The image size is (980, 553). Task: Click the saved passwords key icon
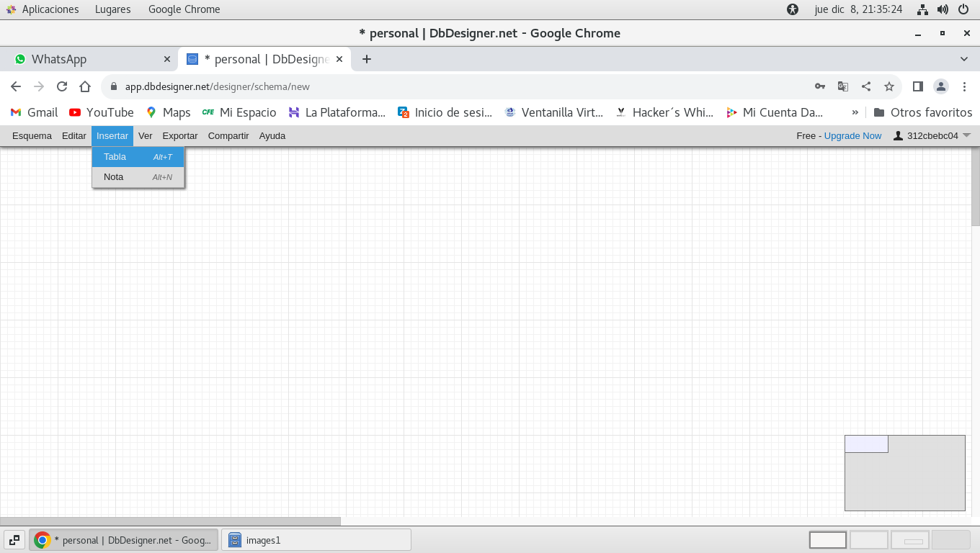tap(820, 86)
